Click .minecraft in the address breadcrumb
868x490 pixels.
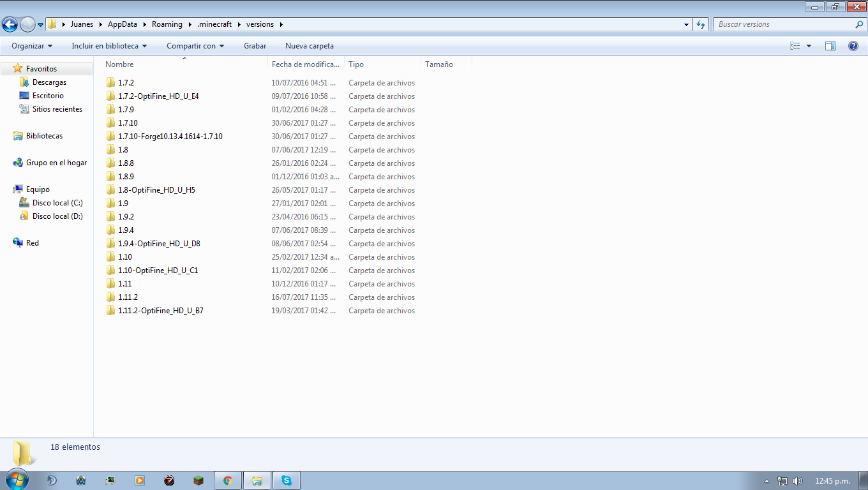pos(214,24)
